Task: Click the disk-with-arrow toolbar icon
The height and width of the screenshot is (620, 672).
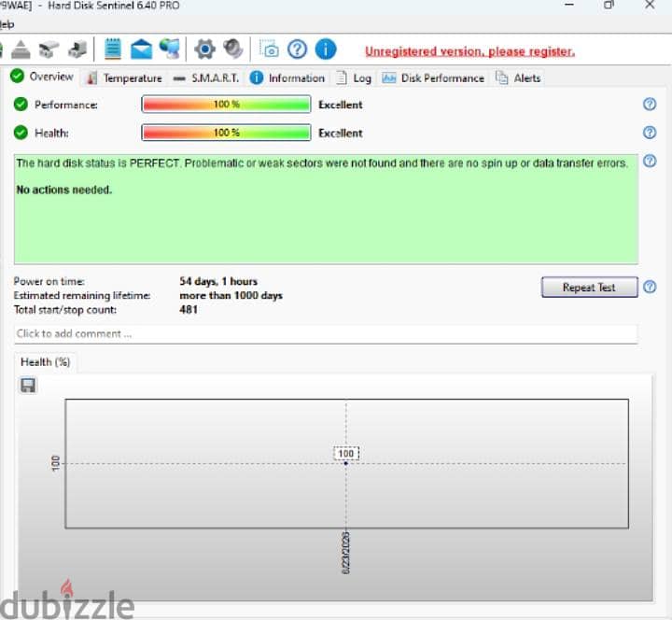Action: (77, 49)
